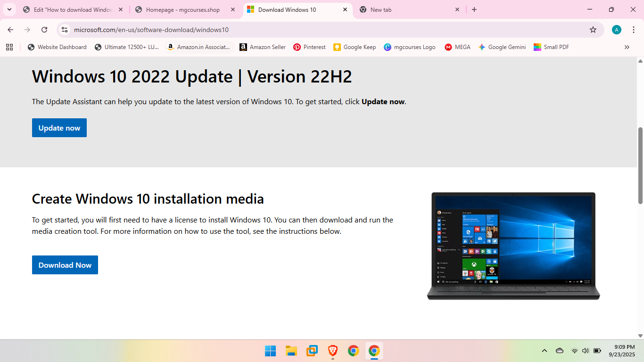The image size is (644, 362).
Task: Bookmark this page with star icon
Action: tap(593, 30)
